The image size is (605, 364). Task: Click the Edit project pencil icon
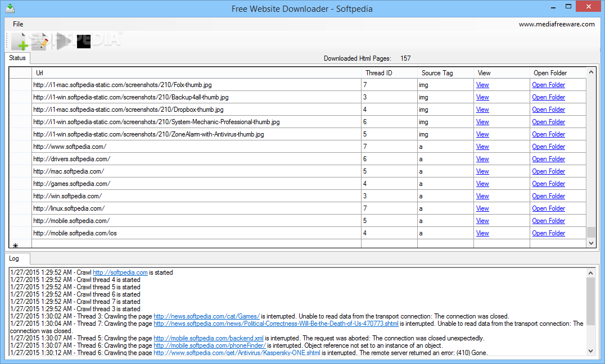click(40, 41)
